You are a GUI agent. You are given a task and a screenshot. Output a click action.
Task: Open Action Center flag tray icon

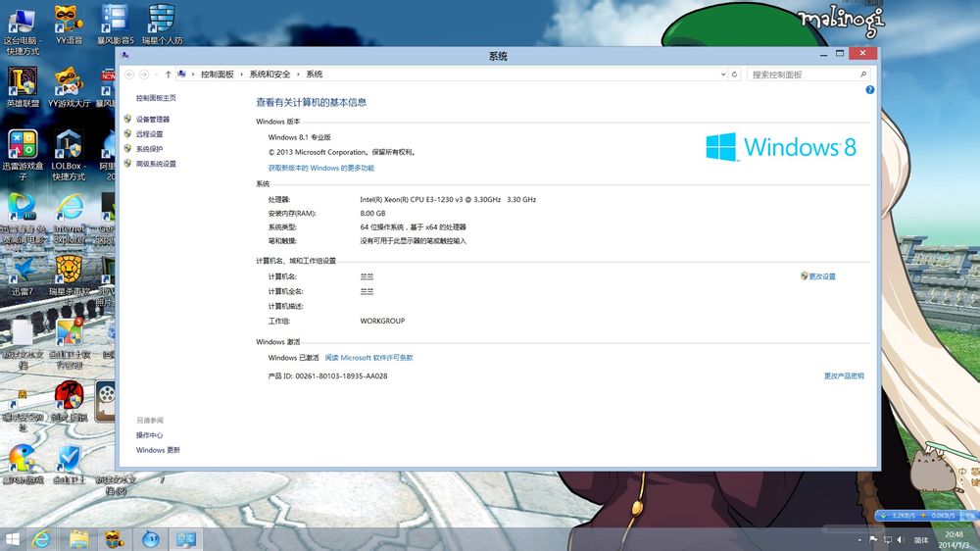(873, 539)
